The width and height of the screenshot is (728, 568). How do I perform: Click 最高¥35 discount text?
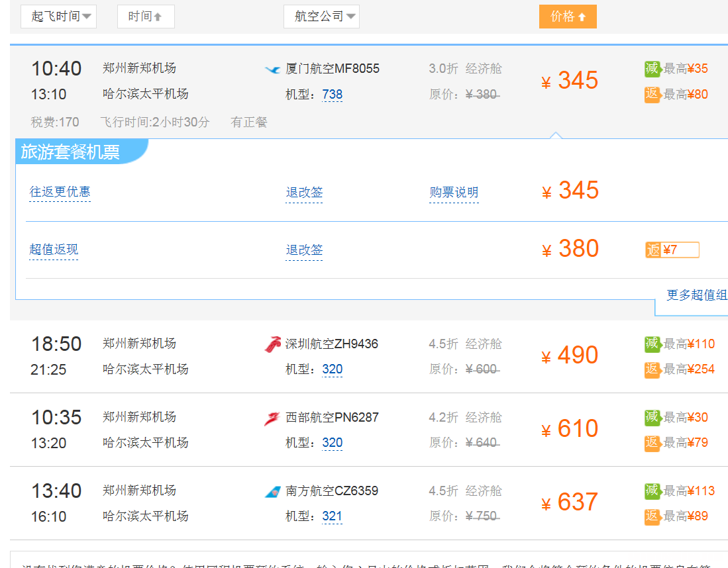point(686,69)
